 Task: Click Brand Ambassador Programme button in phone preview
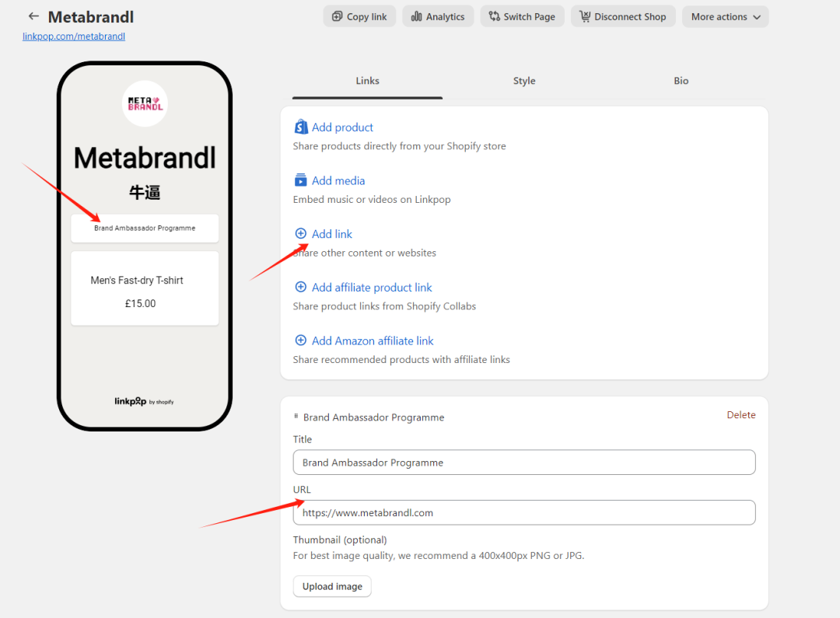tap(145, 228)
